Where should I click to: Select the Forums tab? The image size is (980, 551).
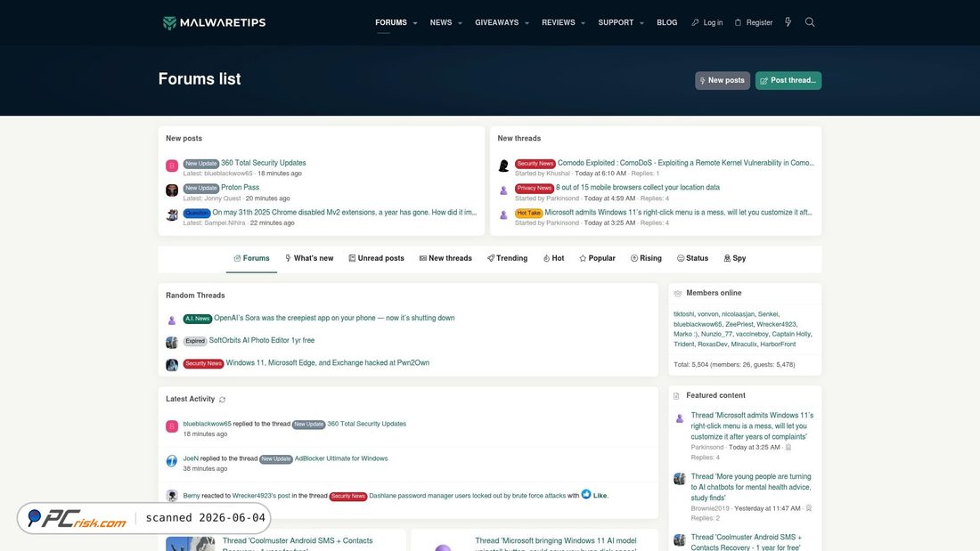(251, 259)
